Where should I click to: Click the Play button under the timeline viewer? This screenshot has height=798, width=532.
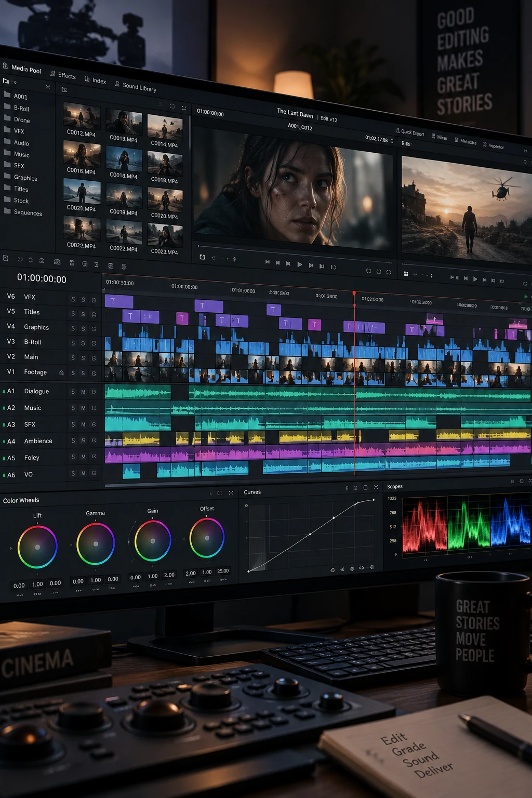tap(475, 279)
